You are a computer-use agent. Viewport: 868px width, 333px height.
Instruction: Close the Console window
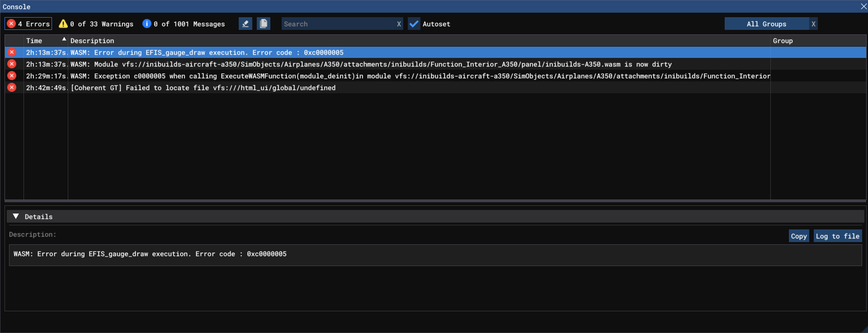point(863,6)
